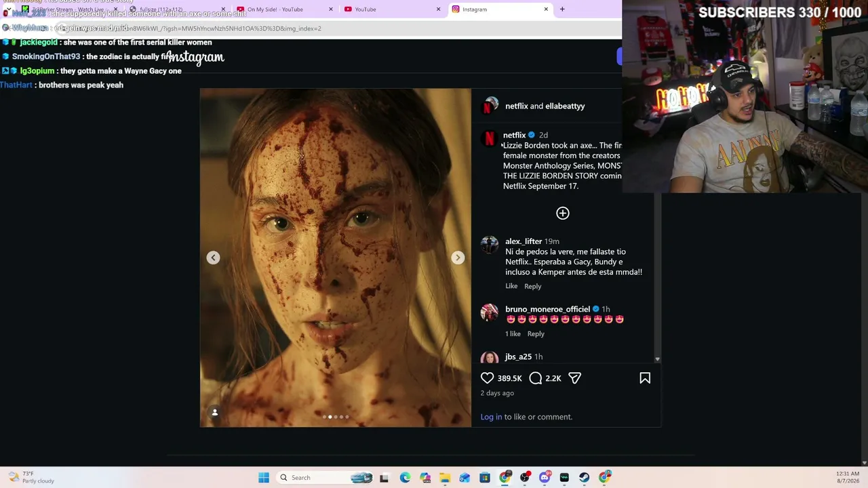The height and width of the screenshot is (488, 868).
Task: Switch to the fullsize (112x112) tab
Action: coord(178,9)
